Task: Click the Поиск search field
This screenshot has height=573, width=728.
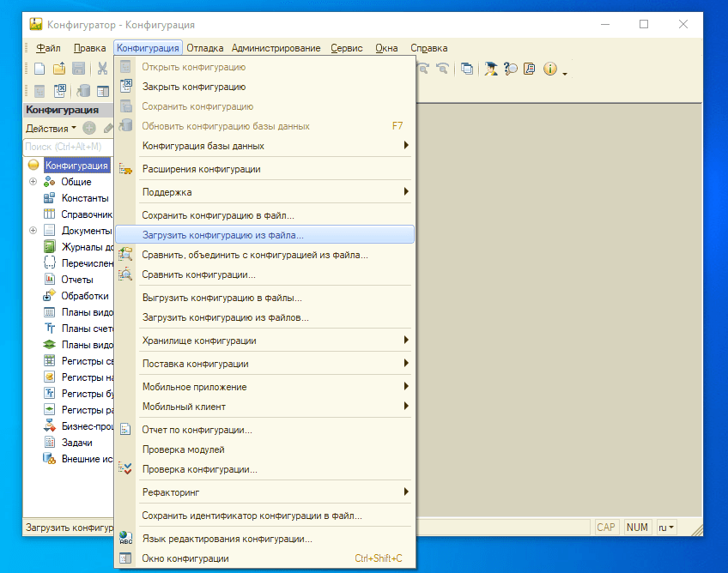Action: click(x=67, y=147)
